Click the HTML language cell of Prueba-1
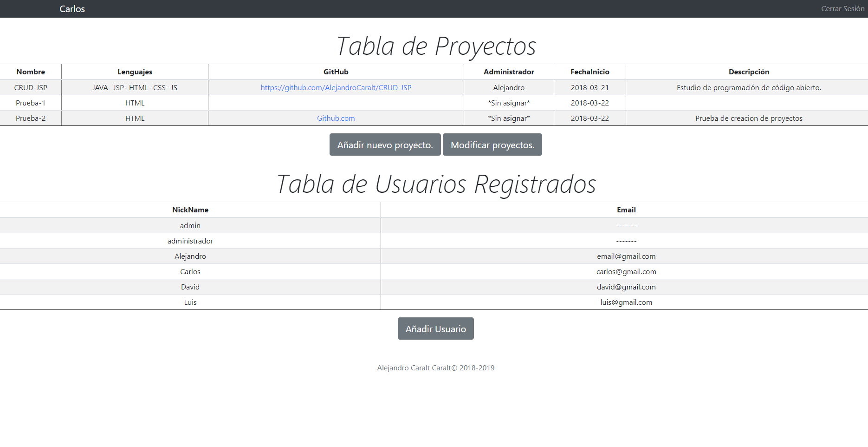The height and width of the screenshot is (447, 868). click(135, 103)
